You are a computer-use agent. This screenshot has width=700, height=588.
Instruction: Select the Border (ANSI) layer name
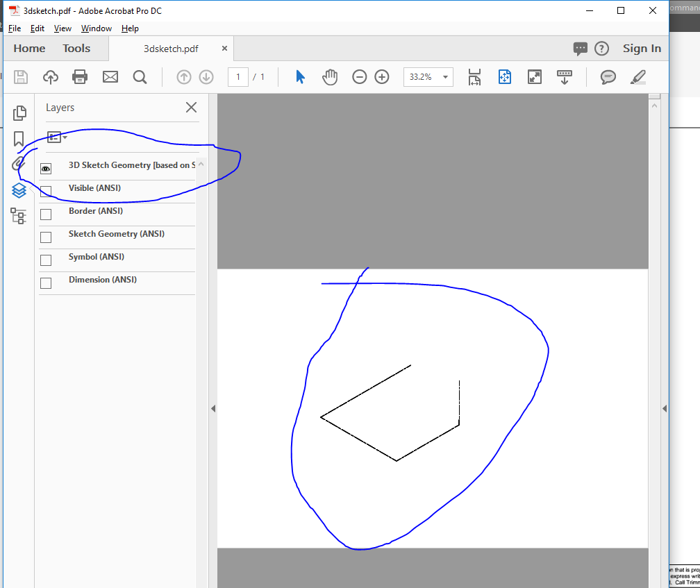(x=96, y=210)
